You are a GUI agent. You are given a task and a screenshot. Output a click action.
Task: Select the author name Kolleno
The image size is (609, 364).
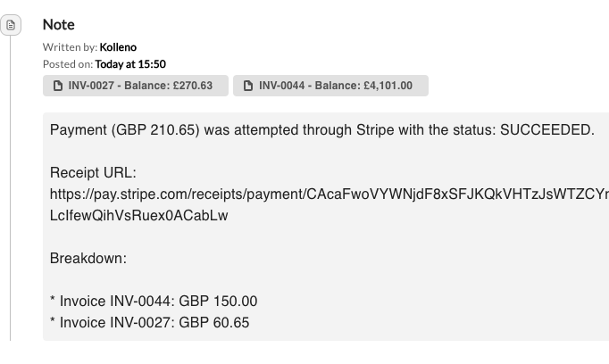118,47
